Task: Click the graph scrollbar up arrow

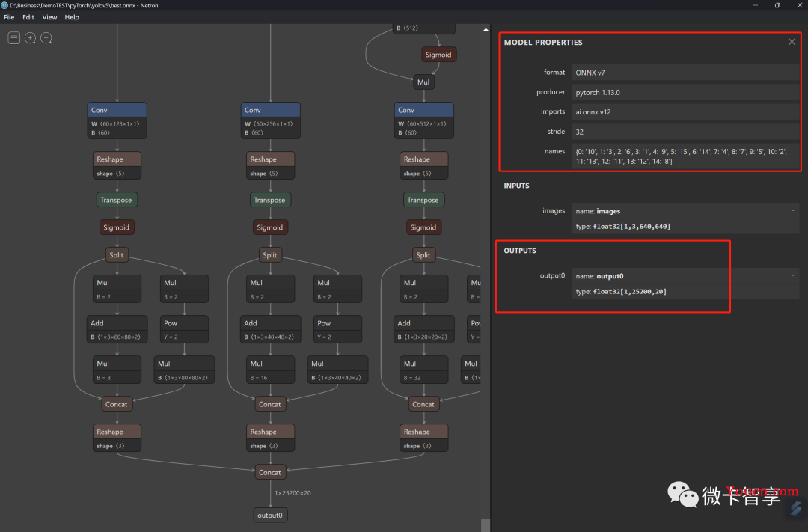Action: pos(486,29)
